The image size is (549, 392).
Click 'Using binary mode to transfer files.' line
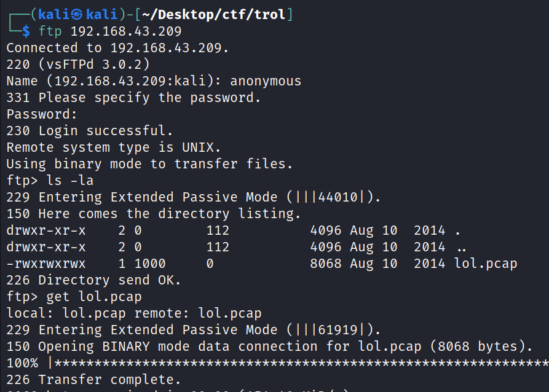pyautogui.click(x=150, y=164)
